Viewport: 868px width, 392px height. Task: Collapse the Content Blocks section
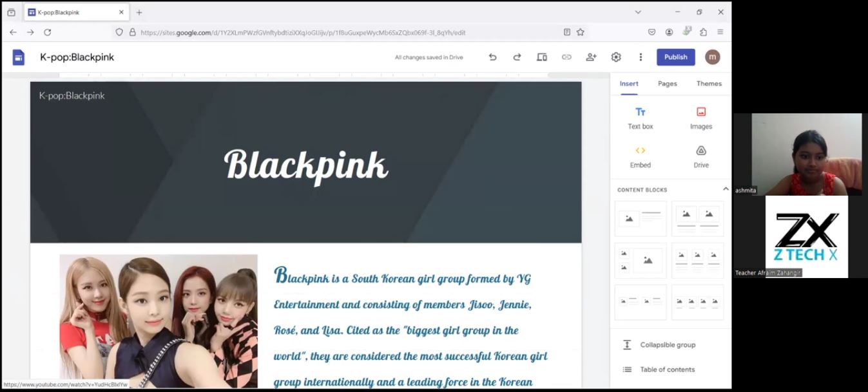(726, 189)
